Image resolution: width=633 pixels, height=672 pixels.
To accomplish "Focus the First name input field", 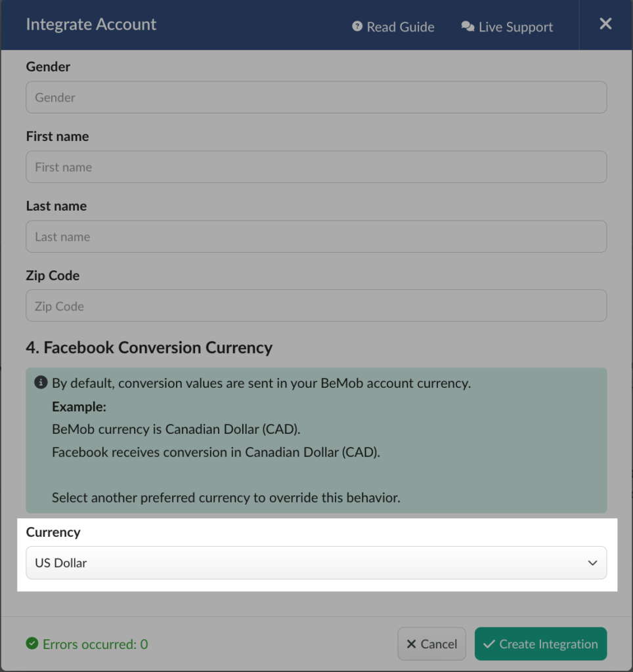I will 316,167.
